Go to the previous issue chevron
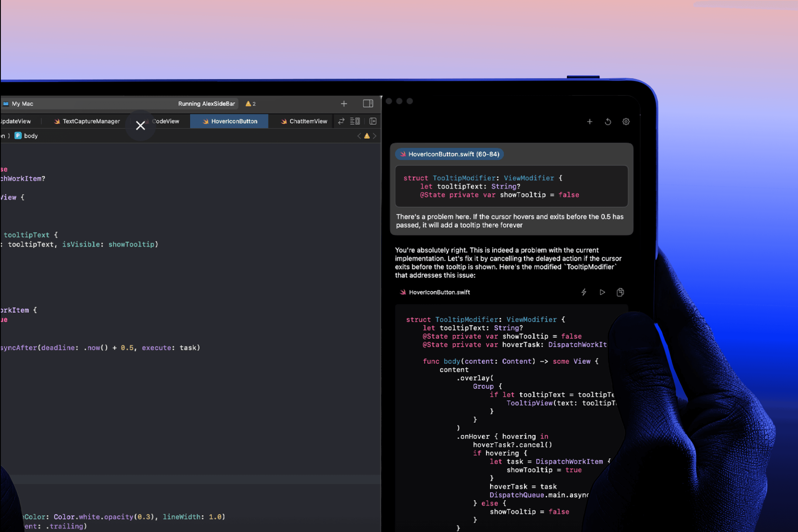Viewport: 798px width, 532px height. point(359,136)
